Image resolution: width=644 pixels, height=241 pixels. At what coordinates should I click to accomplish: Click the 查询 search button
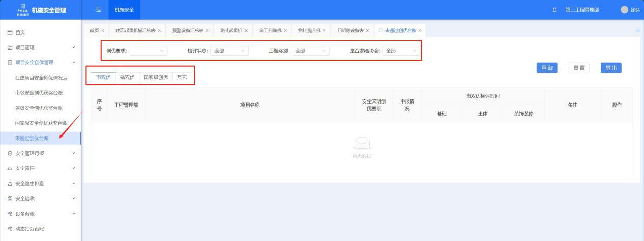[x=547, y=68]
